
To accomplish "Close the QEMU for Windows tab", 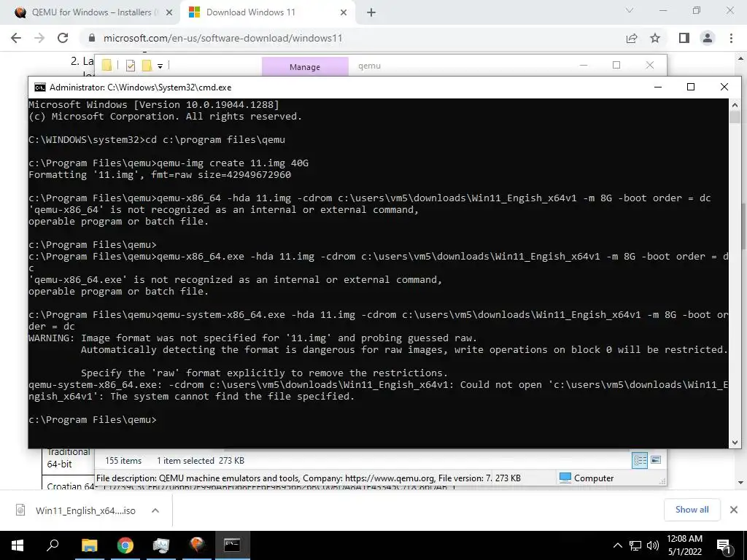I will tap(169, 13).
